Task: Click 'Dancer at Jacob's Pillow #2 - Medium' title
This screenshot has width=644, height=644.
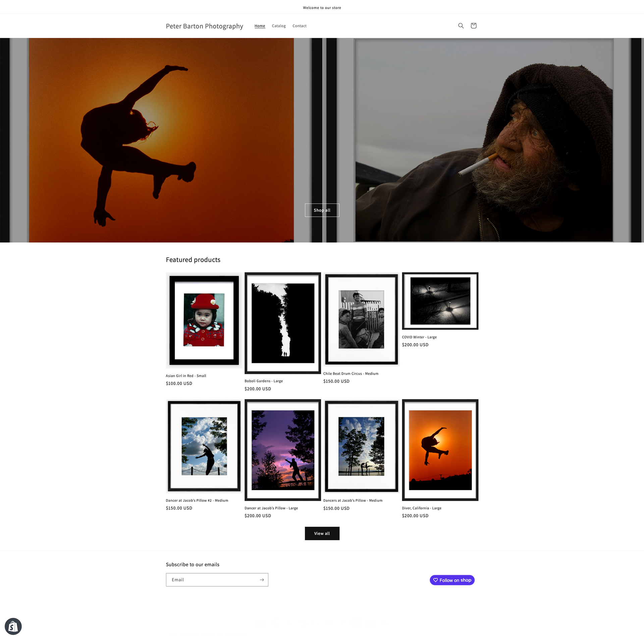Action: coord(197,500)
